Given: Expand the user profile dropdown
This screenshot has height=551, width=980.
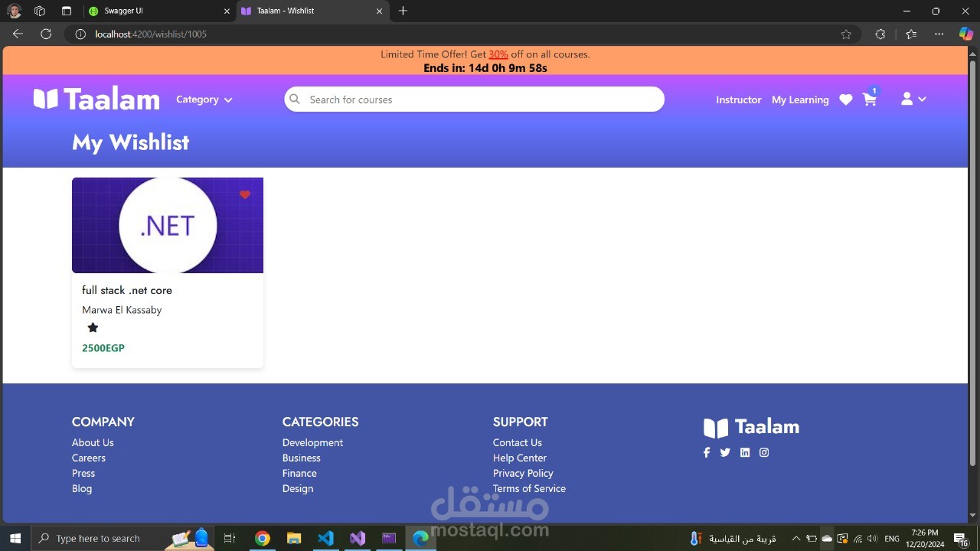Looking at the screenshot, I should tap(913, 99).
